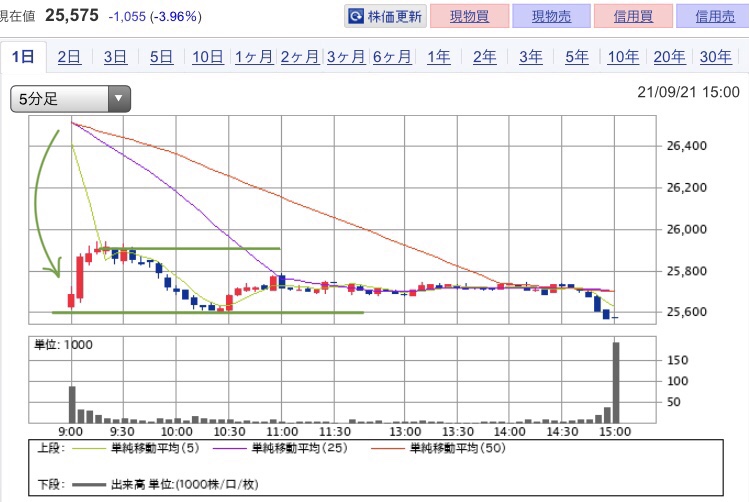Viewport: 749px width, 502px height.
Task: Open the 3ヶ月 chart tab
Action: (x=345, y=57)
